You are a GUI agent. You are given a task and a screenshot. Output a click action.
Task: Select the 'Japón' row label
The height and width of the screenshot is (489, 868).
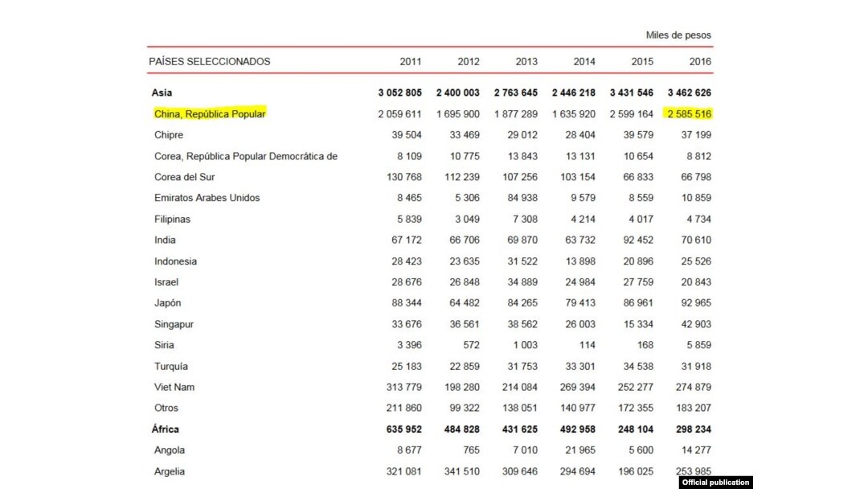(x=167, y=303)
